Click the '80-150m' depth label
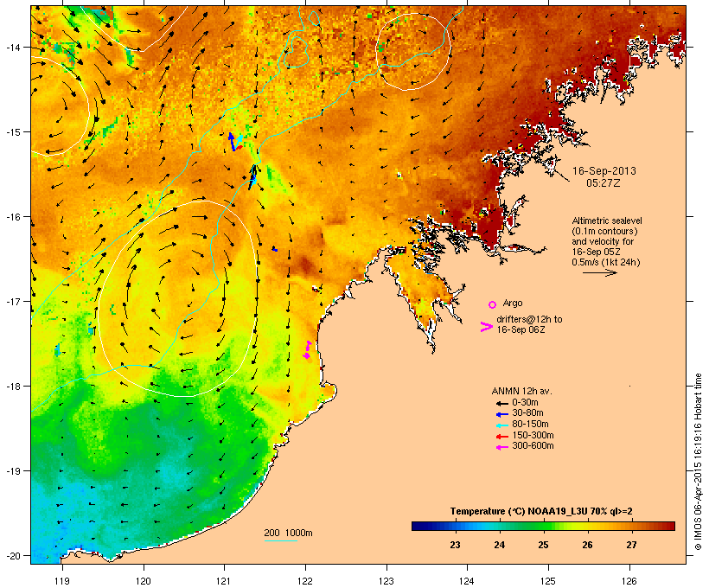709x588 pixels. [x=530, y=425]
